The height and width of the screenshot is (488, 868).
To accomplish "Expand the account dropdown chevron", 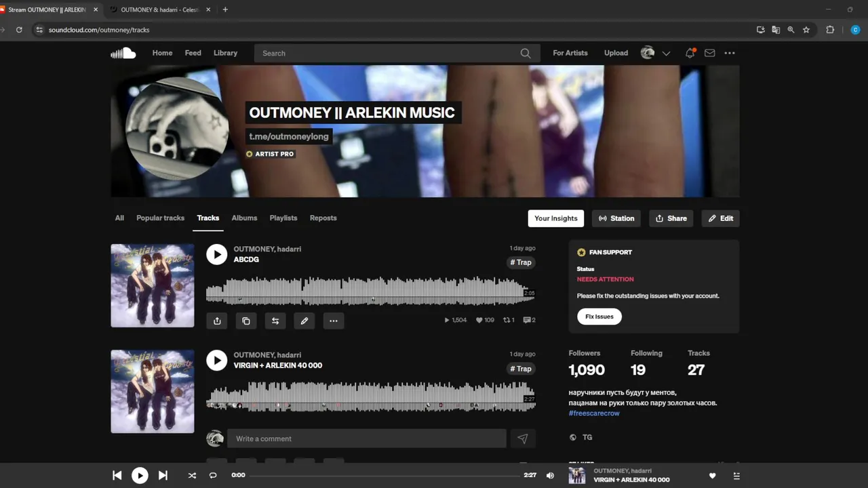I will click(x=666, y=54).
